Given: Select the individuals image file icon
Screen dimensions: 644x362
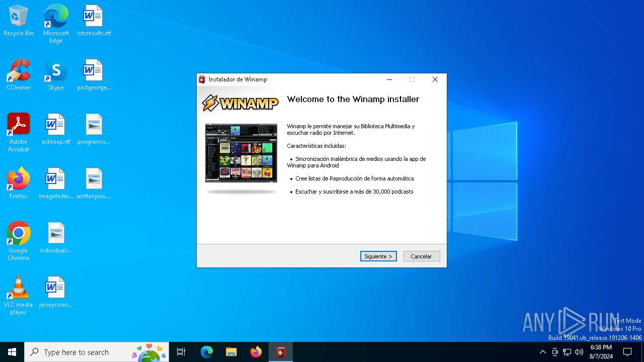Looking at the screenshot, I should point(56,238).
